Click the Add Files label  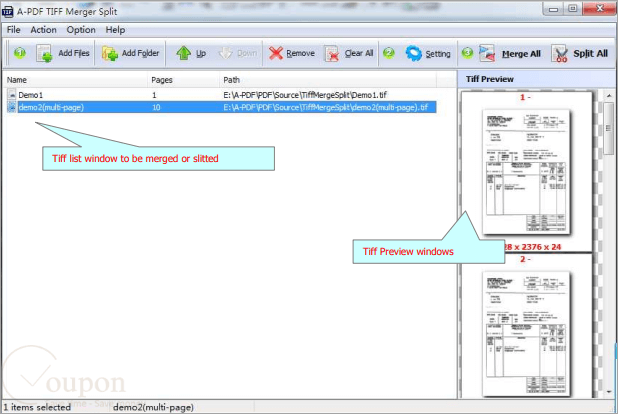coord(74,53)
